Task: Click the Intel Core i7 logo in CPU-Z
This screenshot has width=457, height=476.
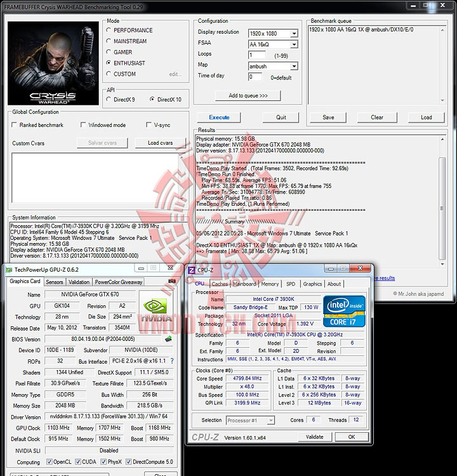Action: click(344, 312)
